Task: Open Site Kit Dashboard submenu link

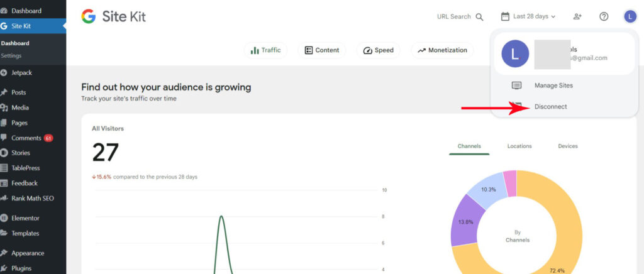Action: pos(15,43)
